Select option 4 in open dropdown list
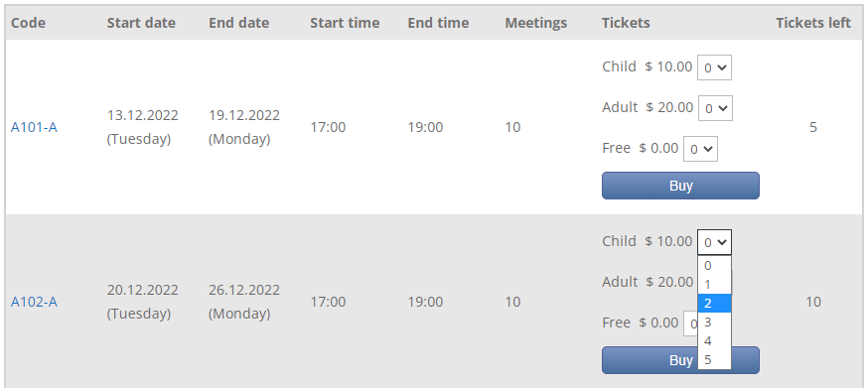This screenshot has height=388, width=868. [x=714, y=341]
